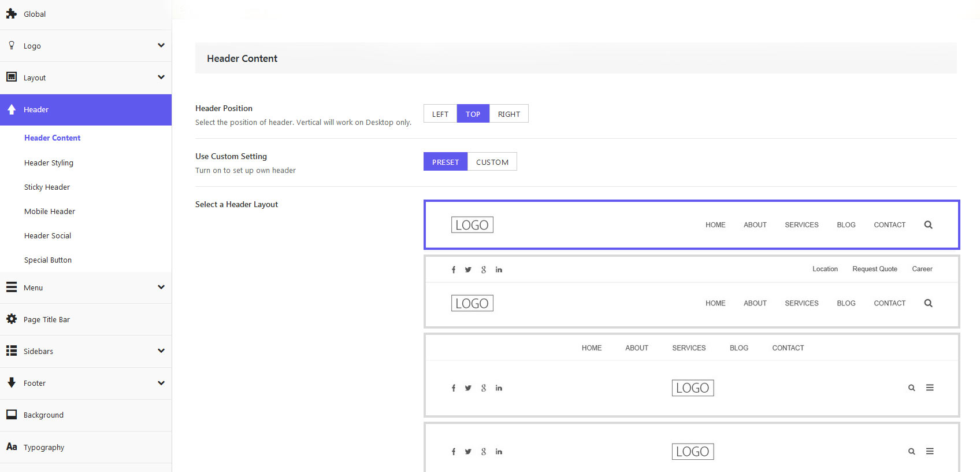
Task: Open the Header Styling submenu item
Action: tap(49, 163)
